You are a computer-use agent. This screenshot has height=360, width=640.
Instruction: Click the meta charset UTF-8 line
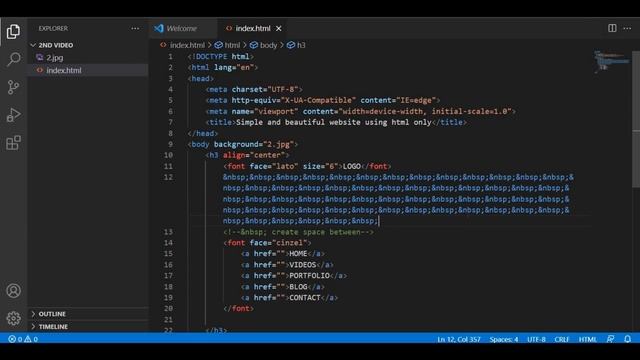(254, 89)
